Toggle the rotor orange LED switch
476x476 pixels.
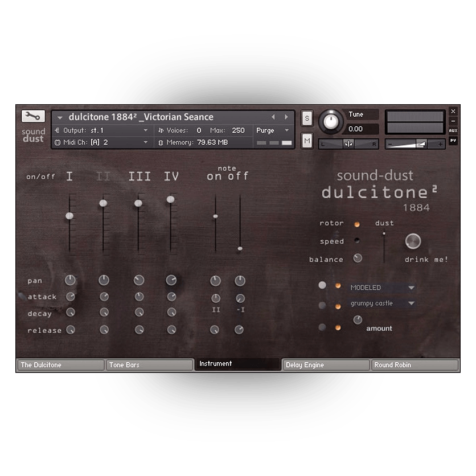pos(357,224)
